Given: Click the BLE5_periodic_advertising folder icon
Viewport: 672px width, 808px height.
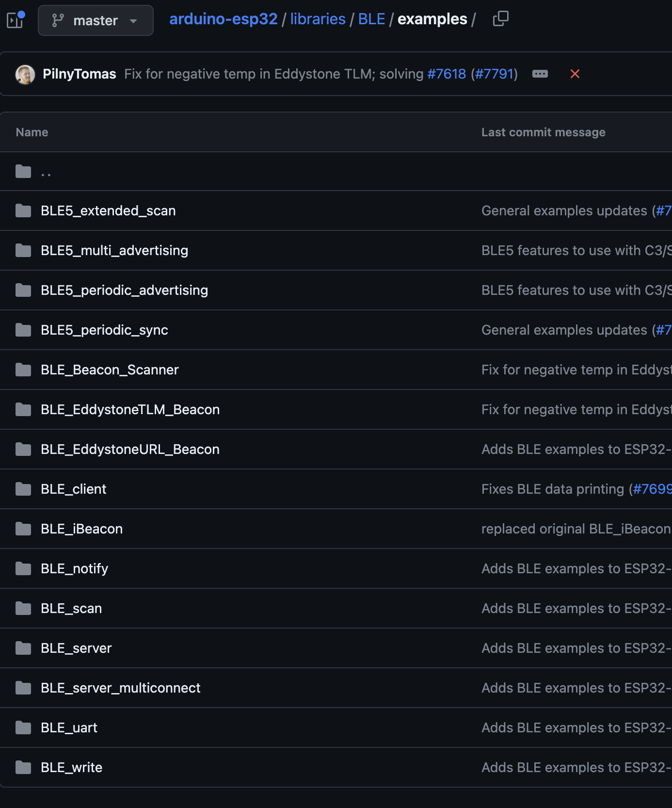Looking at the screenshot, I should pos(23,290).
